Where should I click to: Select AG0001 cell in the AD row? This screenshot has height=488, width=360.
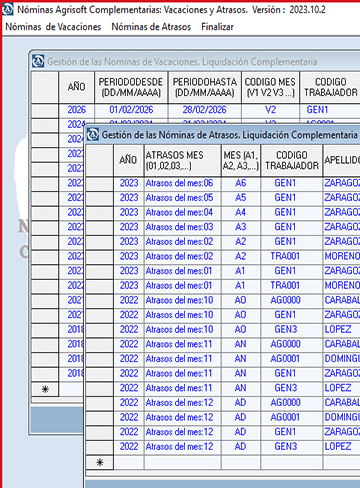tap(292, 418)
